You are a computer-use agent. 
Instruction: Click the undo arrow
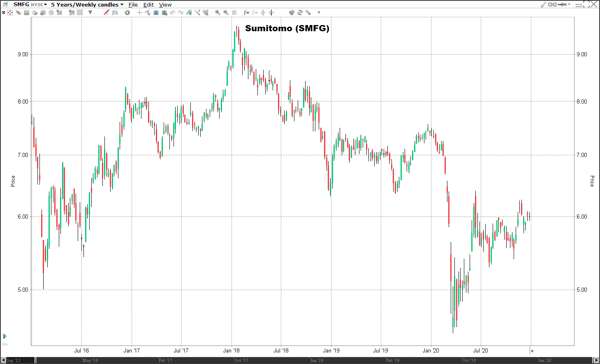point(172,12)
